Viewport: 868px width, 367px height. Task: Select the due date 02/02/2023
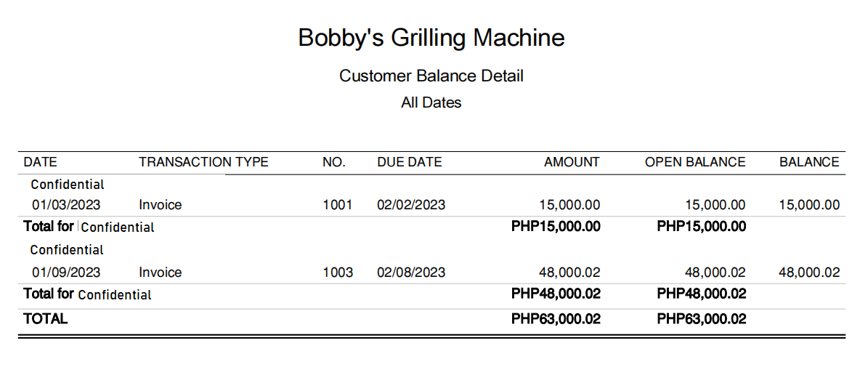click(x=411, y=205)
